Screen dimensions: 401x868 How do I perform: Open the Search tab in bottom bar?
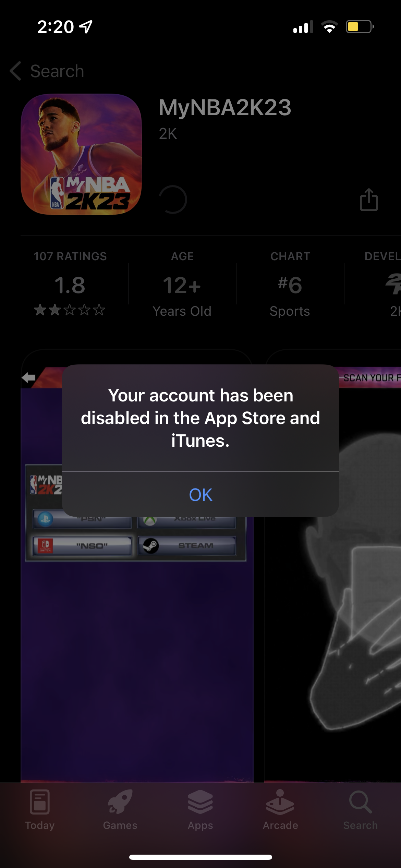point(361,810)
